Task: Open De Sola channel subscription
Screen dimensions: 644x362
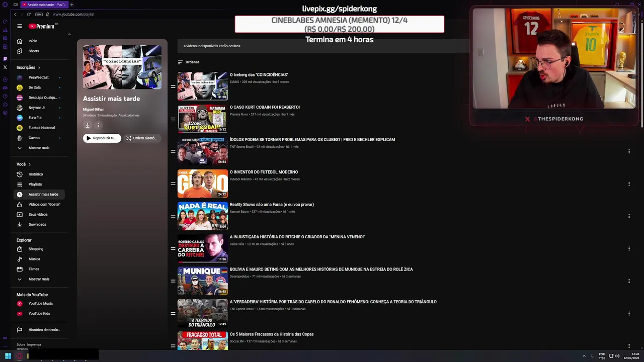Action: coord(40,87)
